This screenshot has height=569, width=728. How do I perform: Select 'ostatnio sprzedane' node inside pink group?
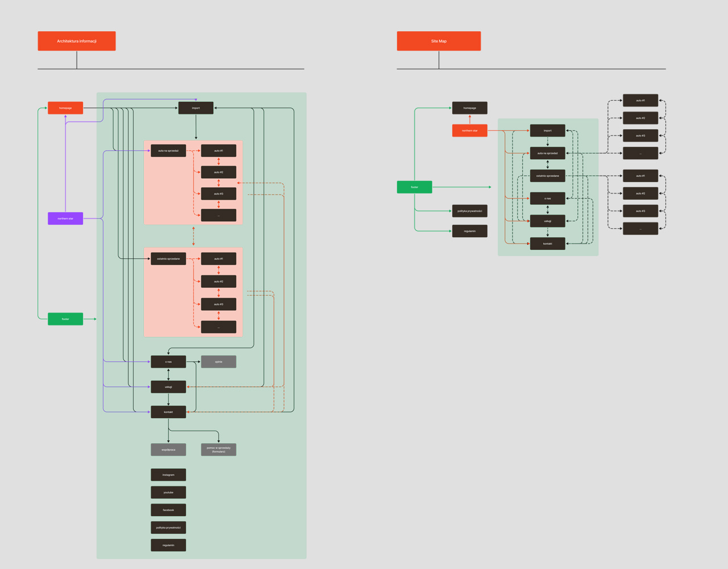click(x=168, y=259)
